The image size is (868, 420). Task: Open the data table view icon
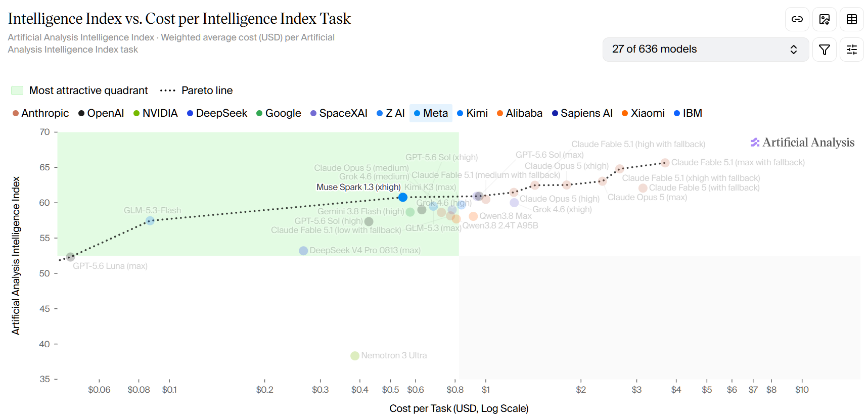(x=852, y=19)
